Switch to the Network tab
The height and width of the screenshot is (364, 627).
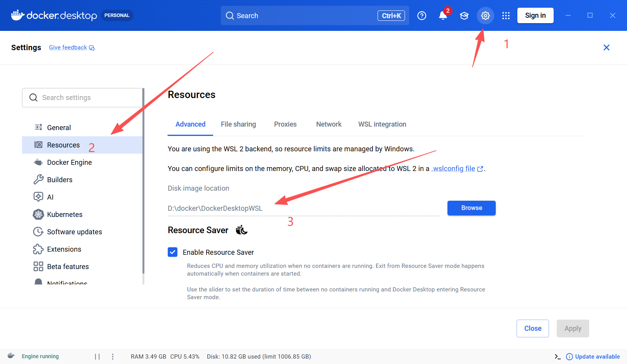(x=329, y=124)
